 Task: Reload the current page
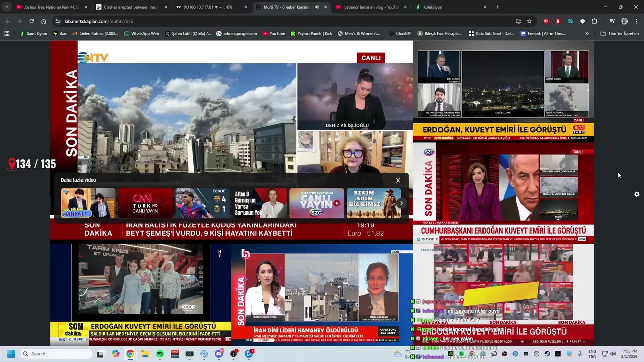pos(31,21)
